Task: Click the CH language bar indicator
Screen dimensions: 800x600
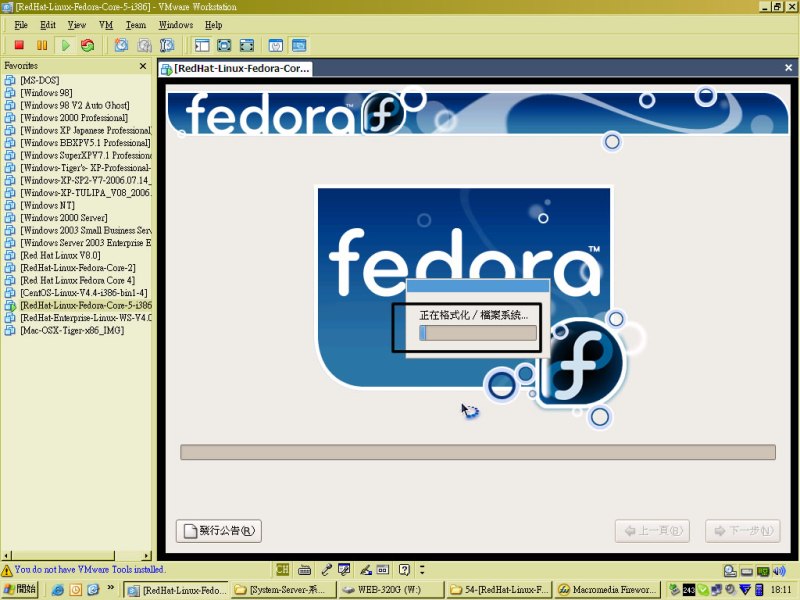Action: point(282,569)
